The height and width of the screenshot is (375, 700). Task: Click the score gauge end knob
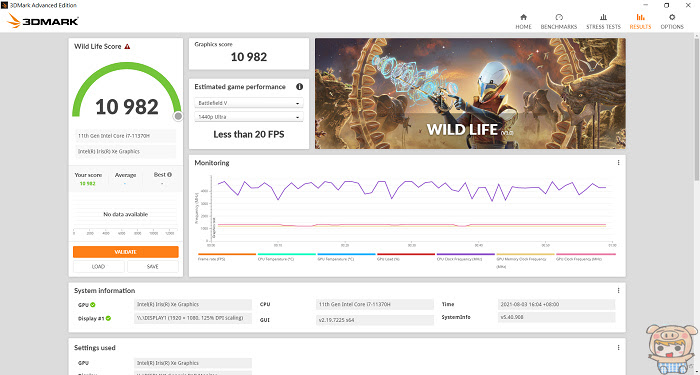(x=178, y=116)
